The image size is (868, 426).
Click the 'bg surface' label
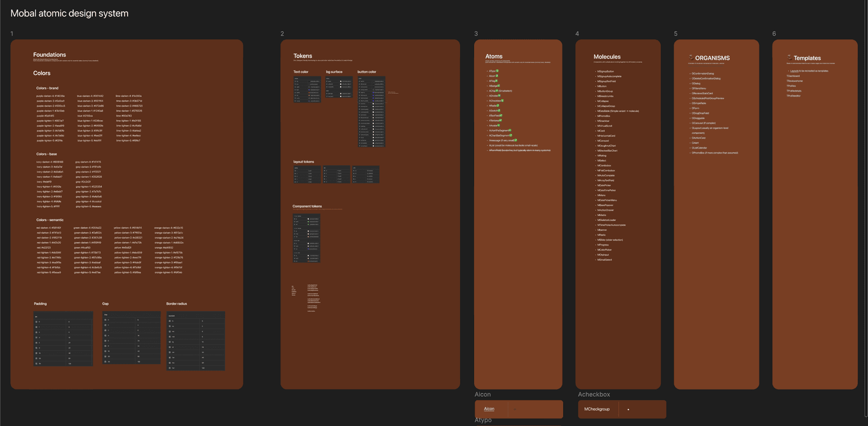(334, 72)
